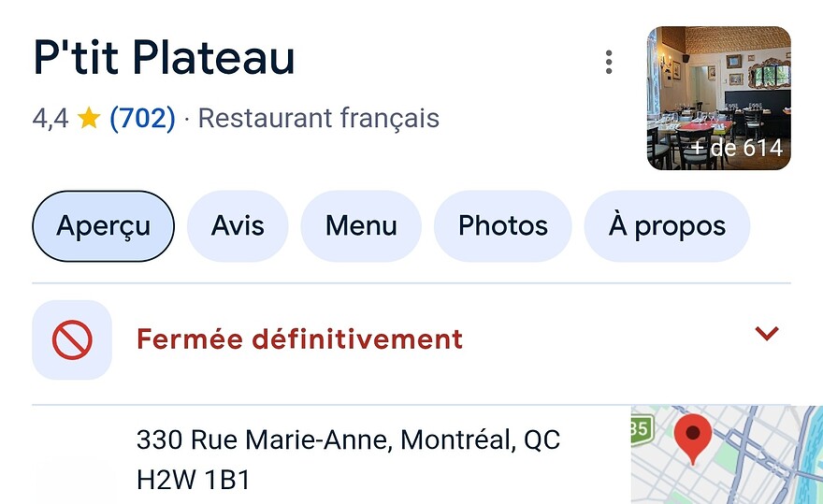Image resolution: width=823 pixels, height=504 pixels.
Task: Open the restaurant interior photo thumbnail
Action: click(x=718, y=98)
